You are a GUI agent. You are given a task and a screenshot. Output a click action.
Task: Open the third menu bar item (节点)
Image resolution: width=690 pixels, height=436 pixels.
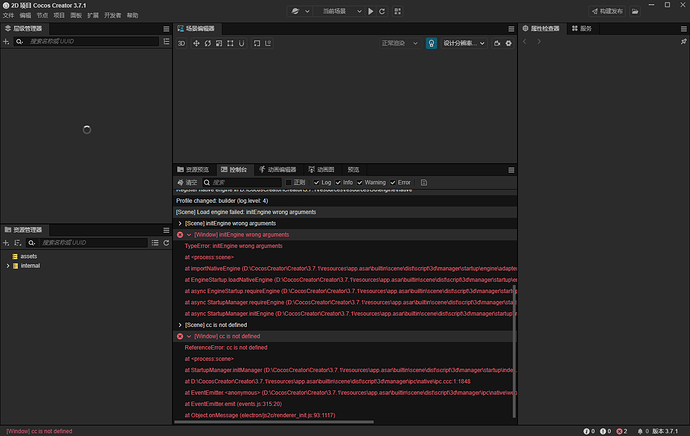pyautogui.click(x=42, y=15)
